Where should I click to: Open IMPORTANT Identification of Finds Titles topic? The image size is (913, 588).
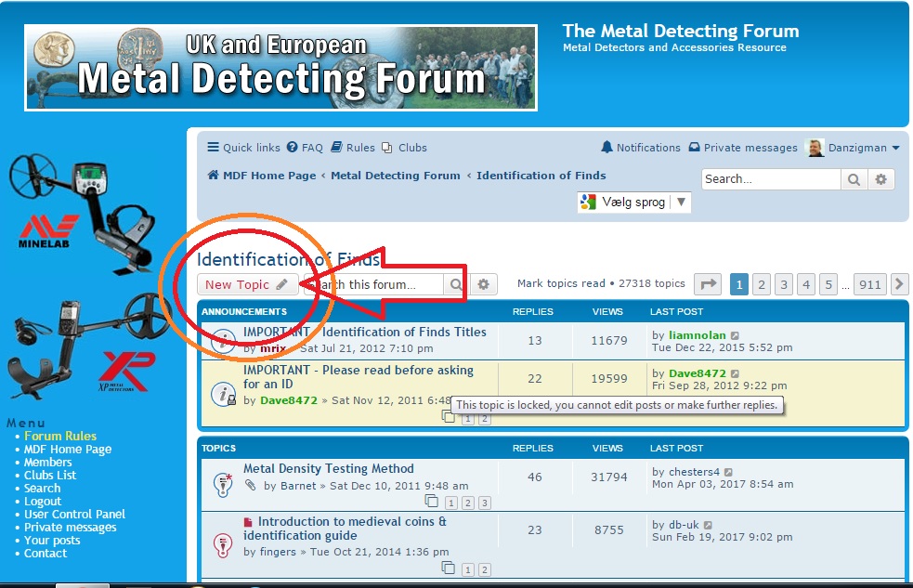pos(364,332)
